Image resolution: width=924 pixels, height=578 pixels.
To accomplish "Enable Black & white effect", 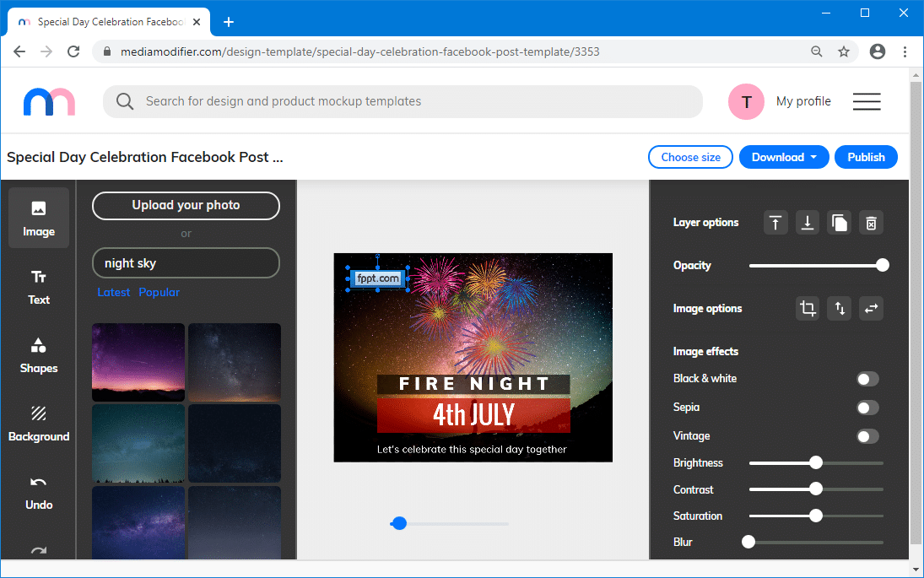I will 867,379.
